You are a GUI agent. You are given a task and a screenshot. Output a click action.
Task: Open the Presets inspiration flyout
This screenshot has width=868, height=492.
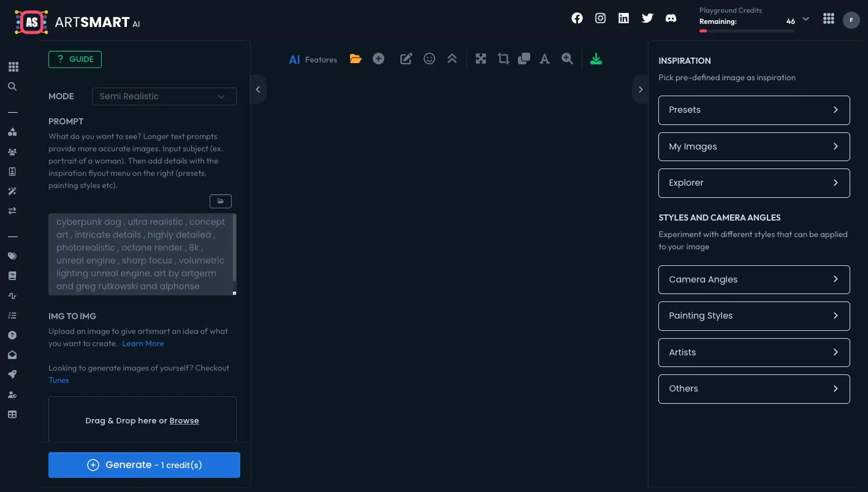753,110
